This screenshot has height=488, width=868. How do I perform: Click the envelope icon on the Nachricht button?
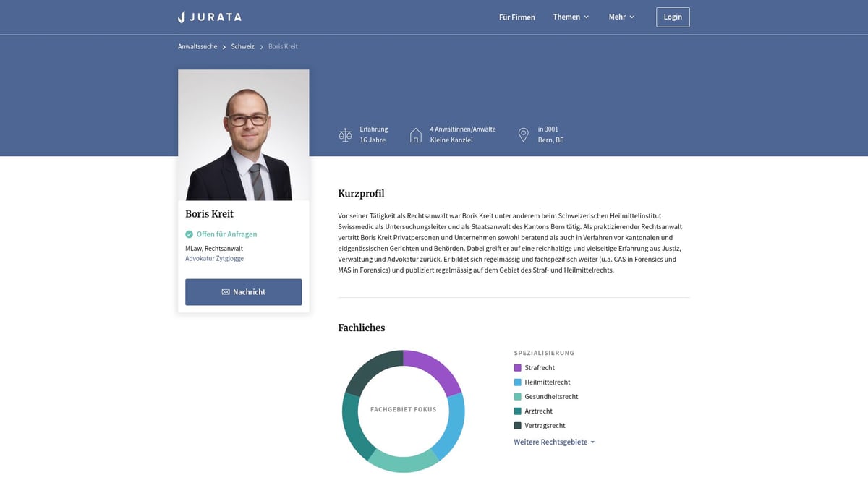pos(226,292)
